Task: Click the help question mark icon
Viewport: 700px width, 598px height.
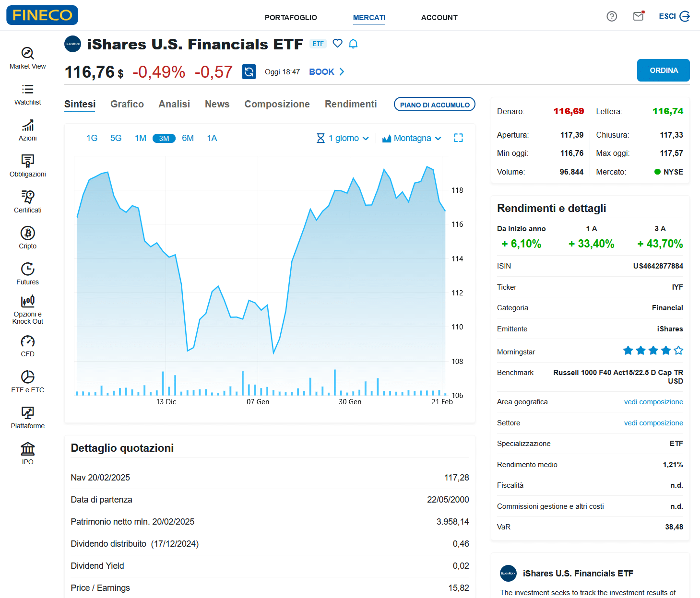Action: 612,16
